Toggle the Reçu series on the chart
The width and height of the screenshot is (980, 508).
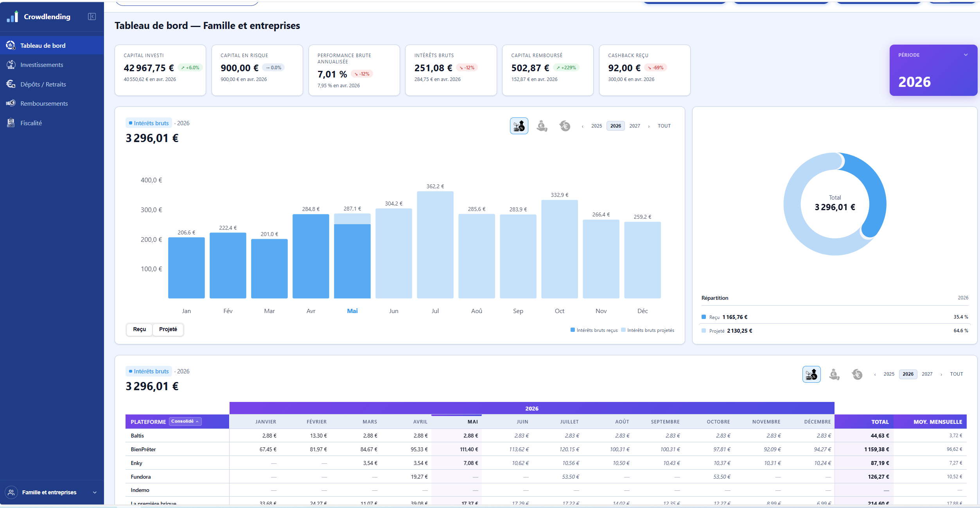139,329
